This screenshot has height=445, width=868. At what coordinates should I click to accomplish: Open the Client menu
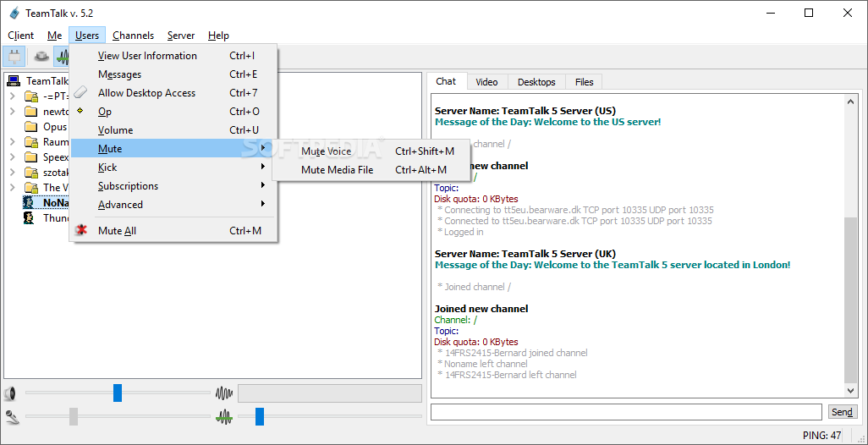click(21, 36)
